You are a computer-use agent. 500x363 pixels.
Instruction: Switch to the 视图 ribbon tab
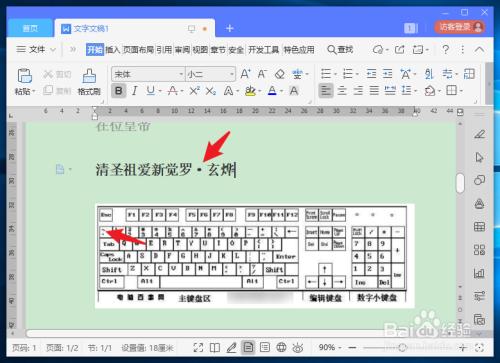200,50
